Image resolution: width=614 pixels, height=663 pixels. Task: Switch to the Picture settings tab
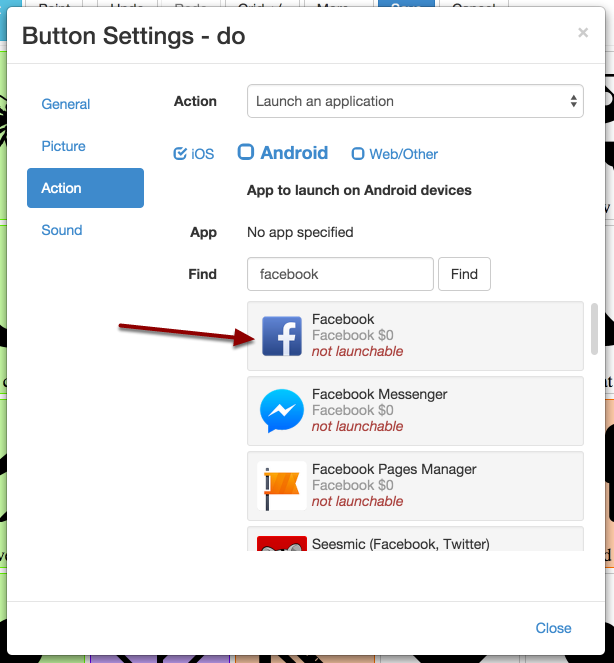click(x=63, y=146)
